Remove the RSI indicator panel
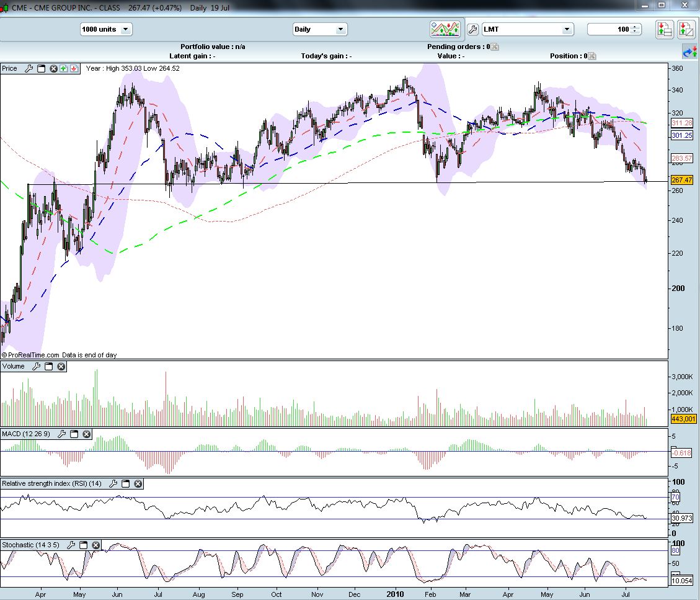 pos(138,483)
